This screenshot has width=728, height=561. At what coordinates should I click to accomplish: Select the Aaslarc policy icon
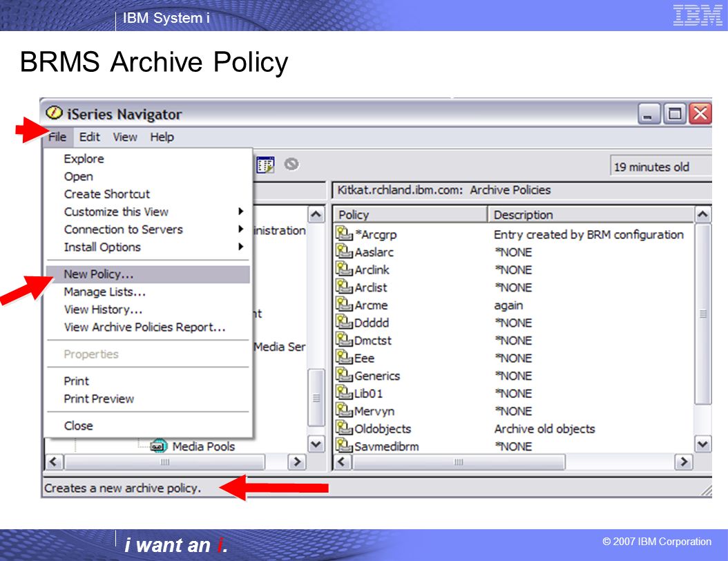(x=344, y=251)
